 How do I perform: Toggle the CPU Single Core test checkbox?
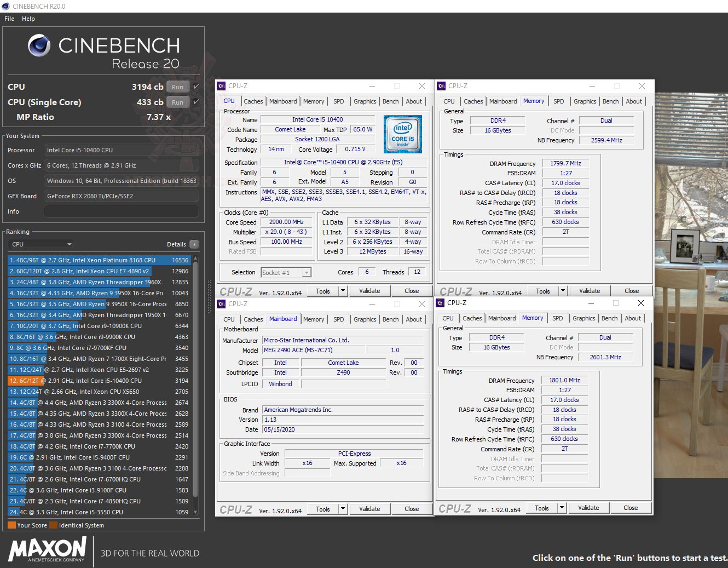196,102
